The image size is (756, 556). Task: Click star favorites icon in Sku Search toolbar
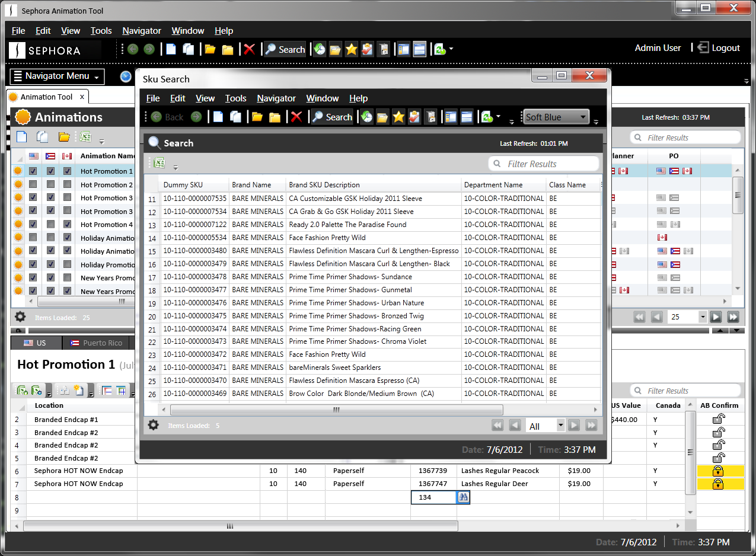click(x=398, y=117)
